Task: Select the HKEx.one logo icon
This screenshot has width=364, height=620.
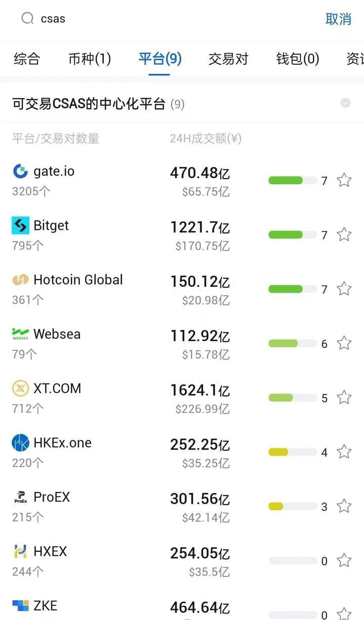Action: pyautogui.click(x=20, y=443)
